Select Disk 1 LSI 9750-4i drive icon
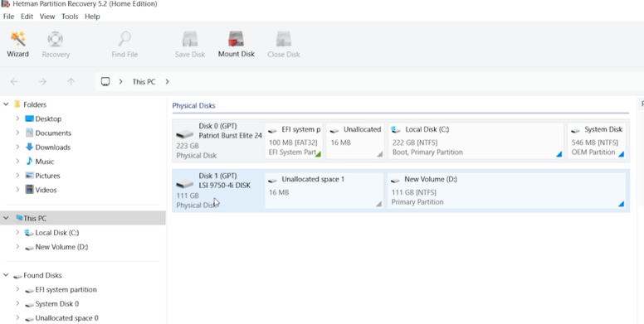Viewport: 644px width, 324px height. (184, 184)
